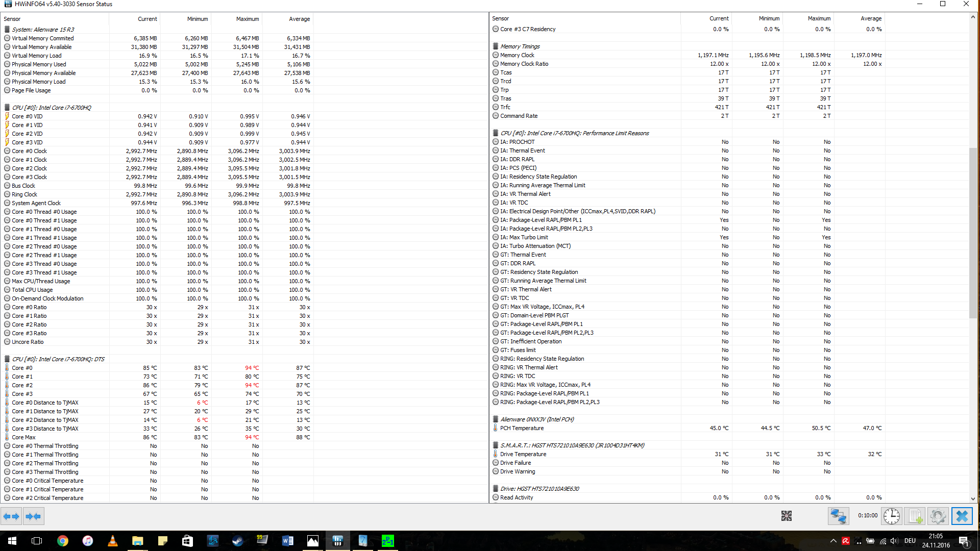Open the remote network monitoring computers button
Screen dimensions: 980x551
click(838, 516)
